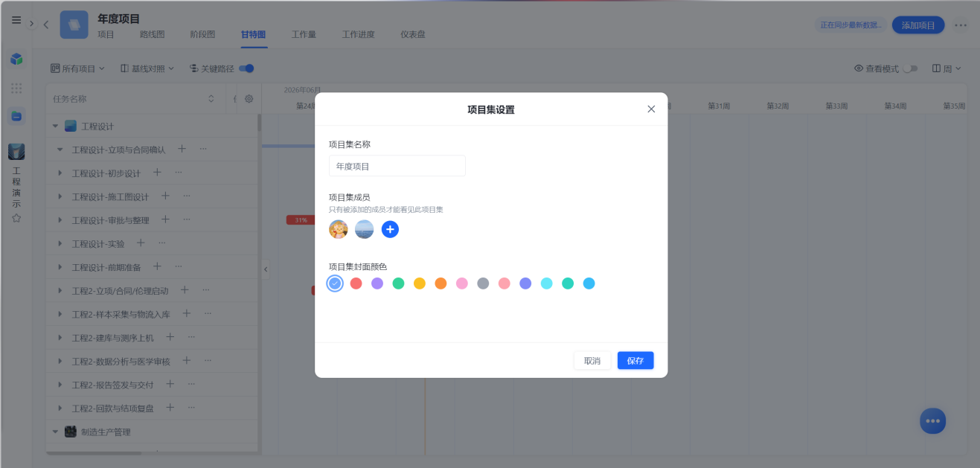980x468 pixels.
Task: Open more options for 工程2-数据分析与医学审核
Action: [x=208, y=360]
